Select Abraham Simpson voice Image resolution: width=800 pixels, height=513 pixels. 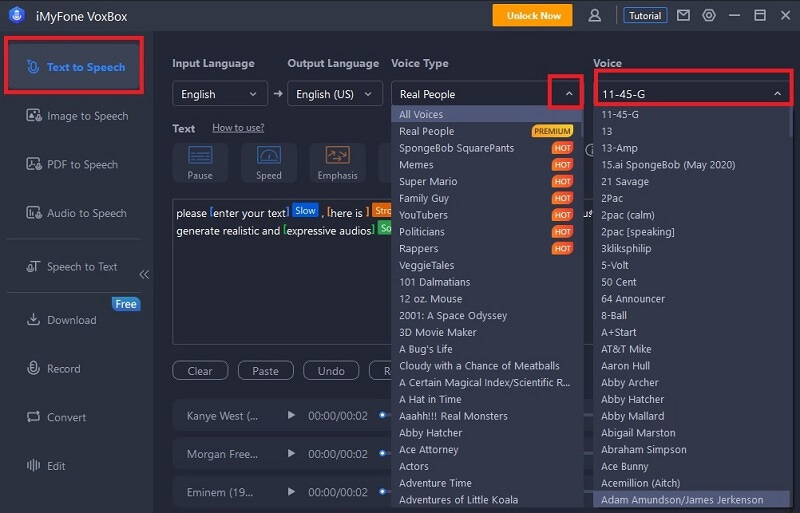[691, 450]
